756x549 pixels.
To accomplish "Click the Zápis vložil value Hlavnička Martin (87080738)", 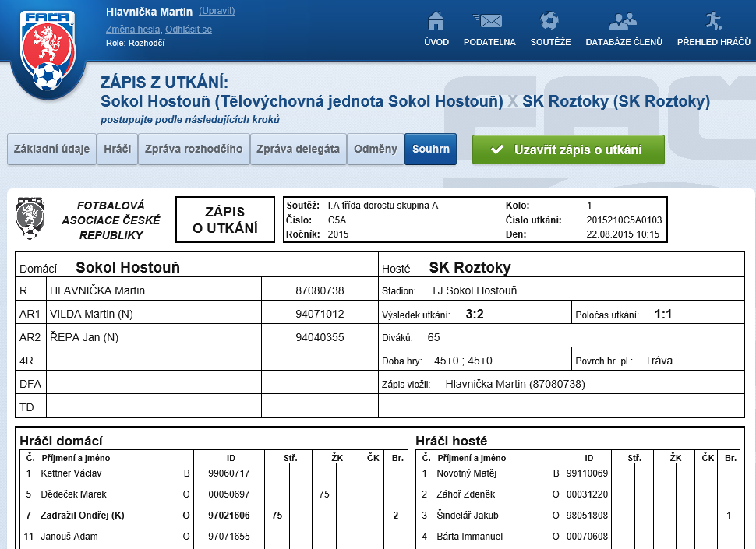I will [x=515, y=384].
